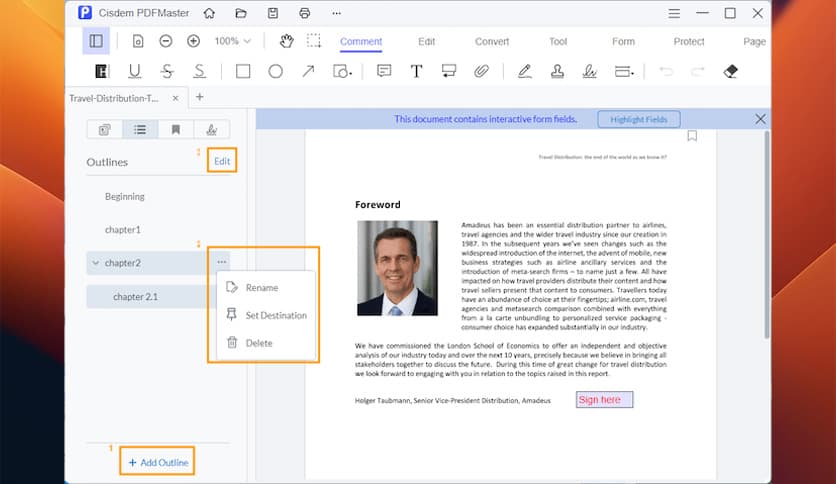Open the more options ellipsis in title bar

point(336,13)
